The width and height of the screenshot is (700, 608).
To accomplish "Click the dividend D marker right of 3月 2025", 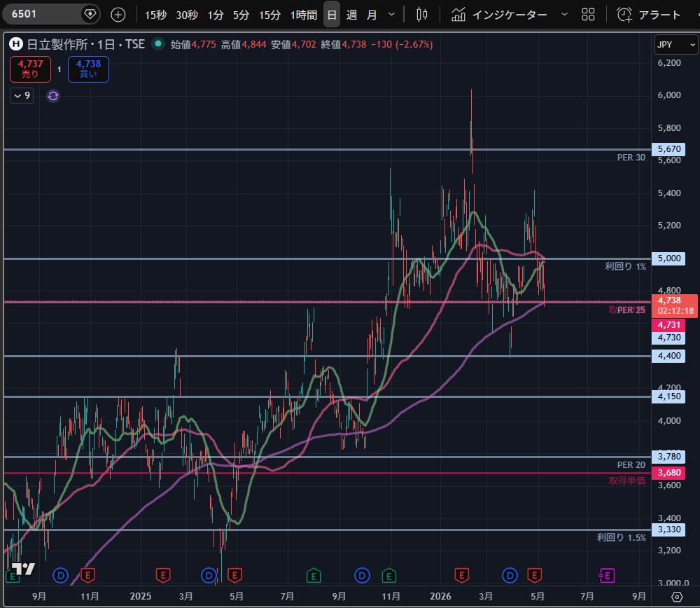I will [x=209, y=575].
